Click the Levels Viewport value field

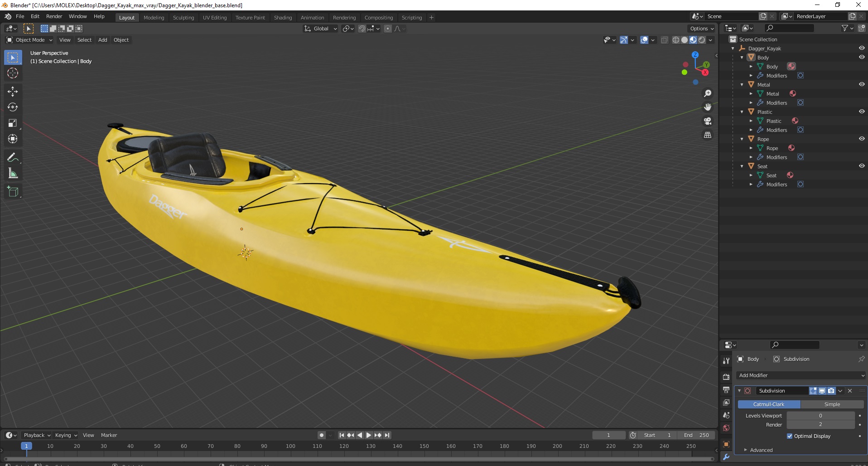(820, 416)
